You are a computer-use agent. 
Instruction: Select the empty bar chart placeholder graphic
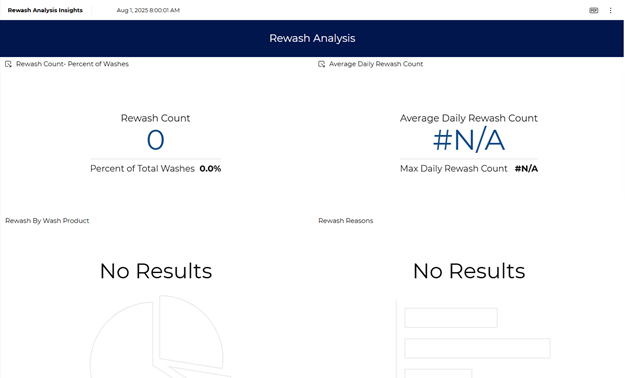(x=474, y=339)
